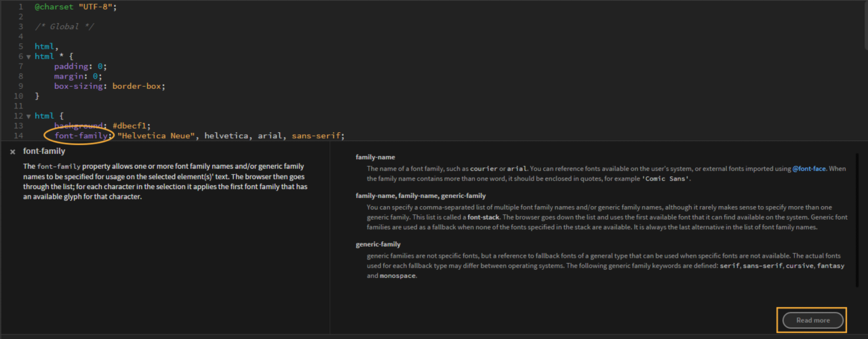This screenshot has width=868, height=339.
Task: Open the @font-face documentation link
Action: coord(809,168)
